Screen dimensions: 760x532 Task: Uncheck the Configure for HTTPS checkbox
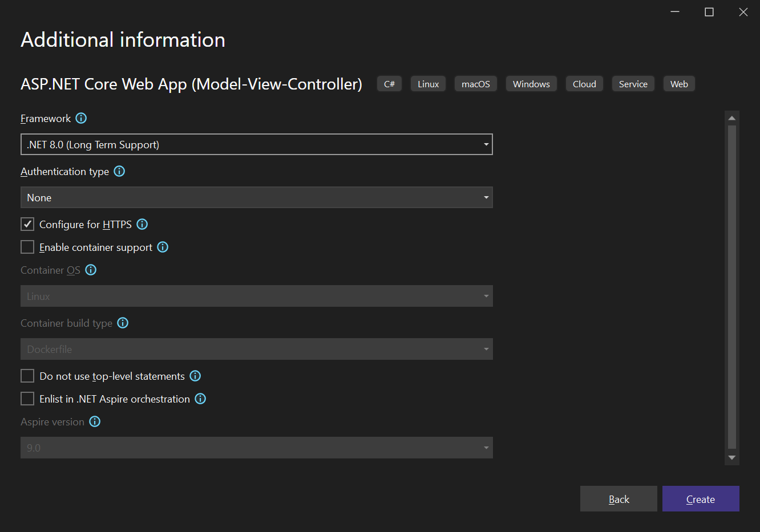27,224
